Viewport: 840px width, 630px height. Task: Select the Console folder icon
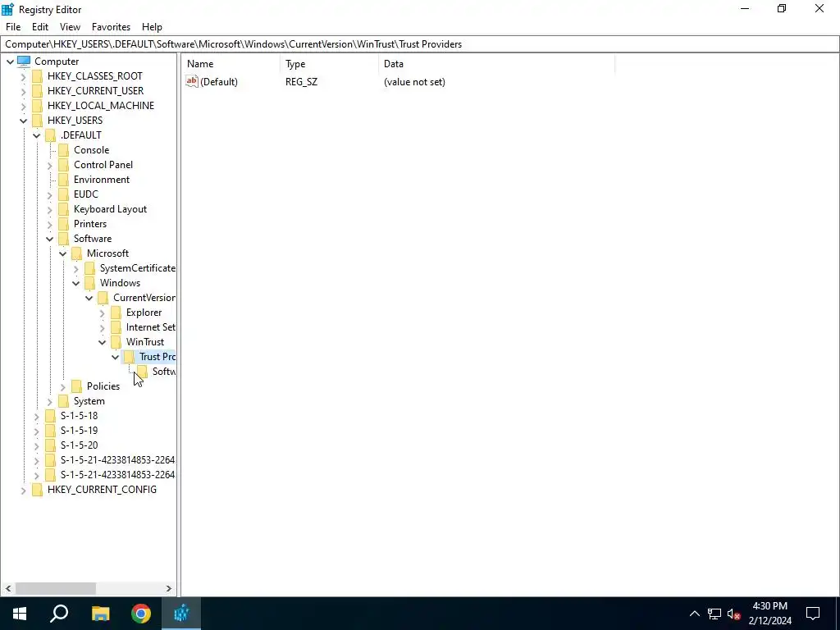(x=63, y=150)
